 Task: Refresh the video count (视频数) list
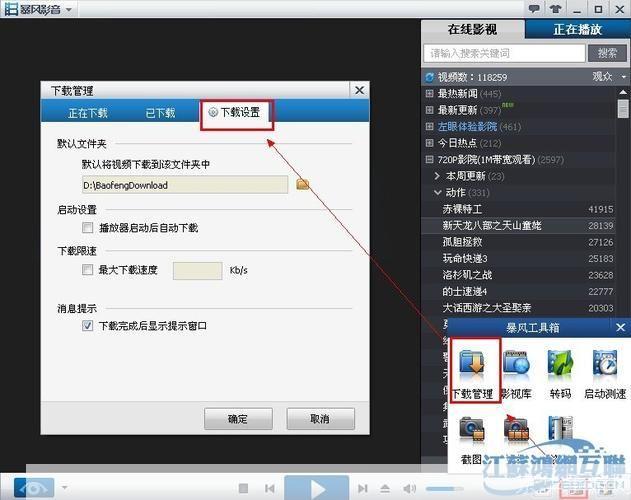point(430,77)
